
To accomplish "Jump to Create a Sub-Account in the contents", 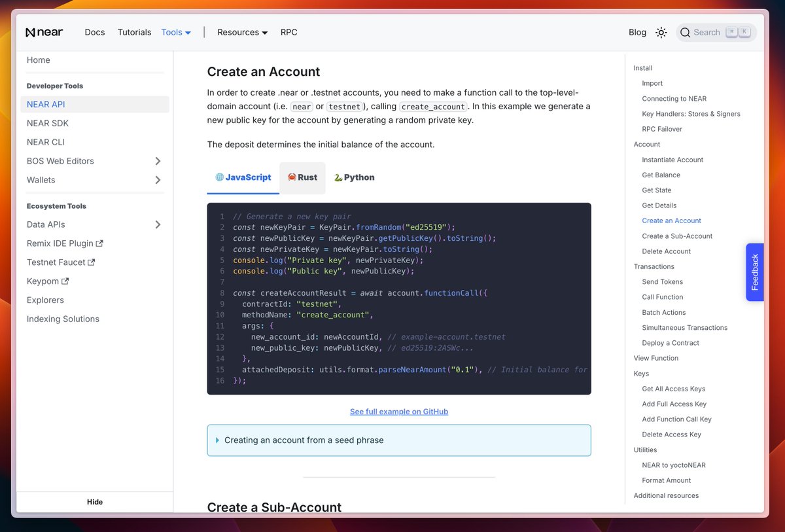I will 677,236.
